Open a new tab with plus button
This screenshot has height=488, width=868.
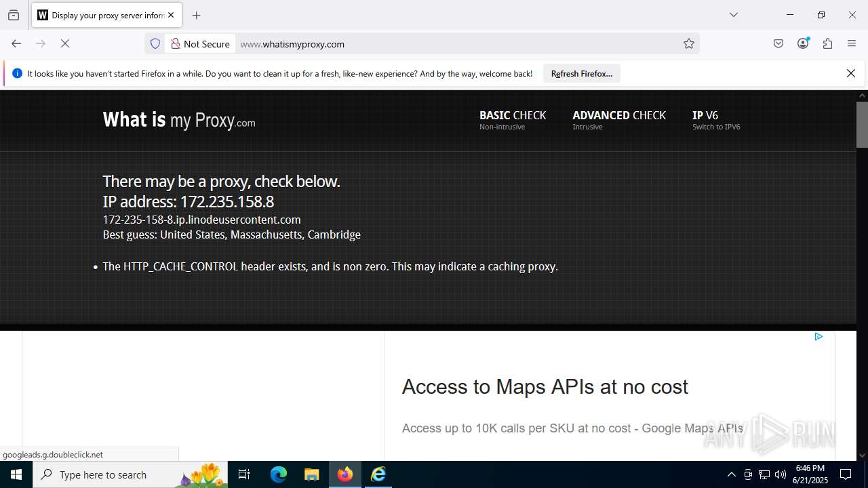(196, 15)
